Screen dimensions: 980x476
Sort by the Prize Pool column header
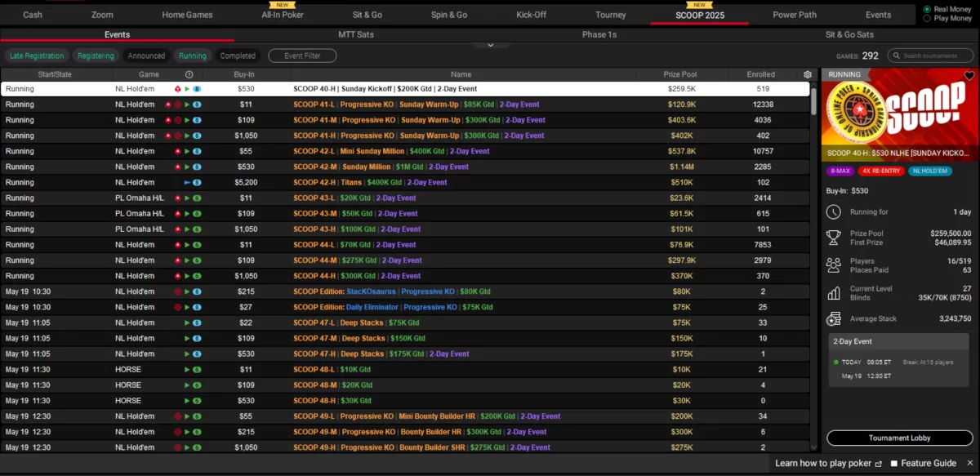tap(680, 74)
